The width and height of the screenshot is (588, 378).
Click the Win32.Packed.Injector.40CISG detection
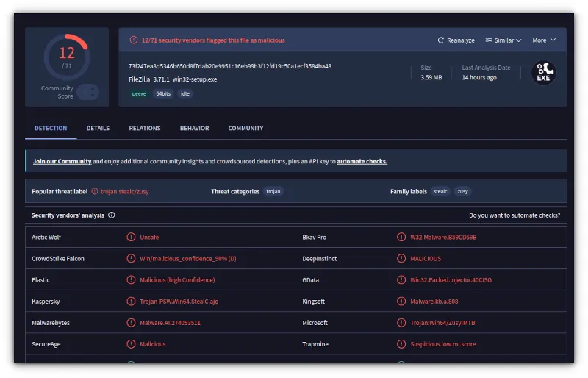point(451,280)
